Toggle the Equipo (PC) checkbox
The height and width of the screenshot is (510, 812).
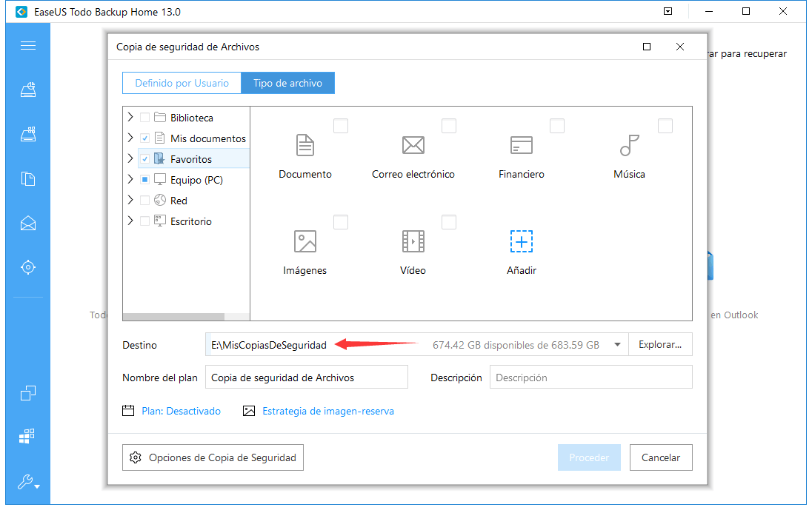pos(145,179)
